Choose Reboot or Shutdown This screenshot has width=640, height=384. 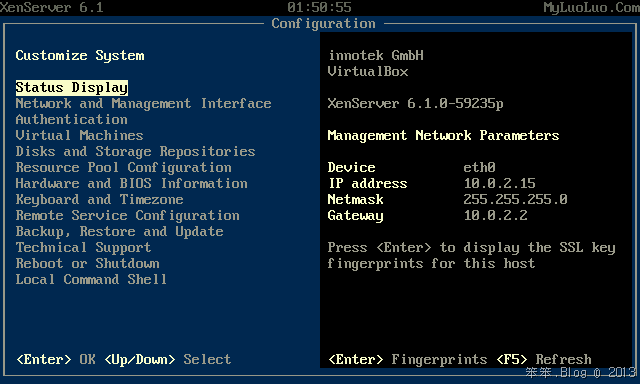87,263
